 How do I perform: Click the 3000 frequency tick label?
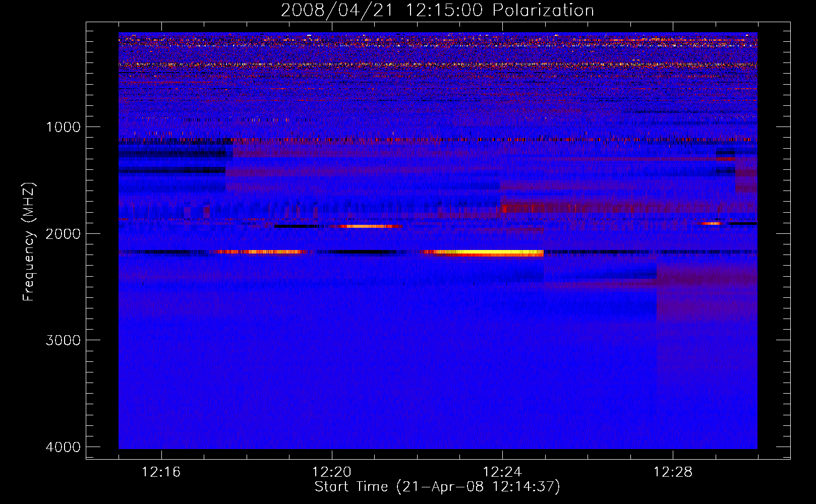click(63, 340)
